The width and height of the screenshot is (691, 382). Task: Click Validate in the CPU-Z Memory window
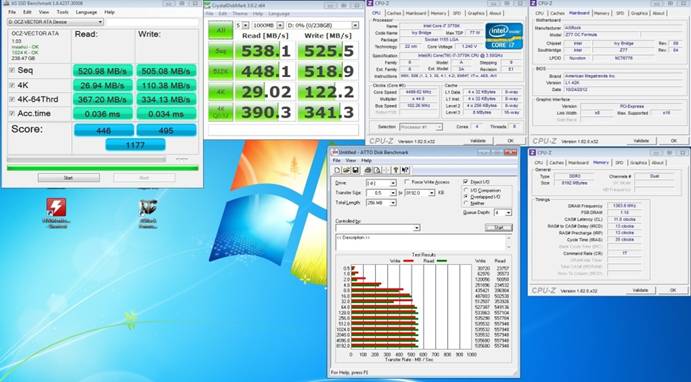coord(640,290)
